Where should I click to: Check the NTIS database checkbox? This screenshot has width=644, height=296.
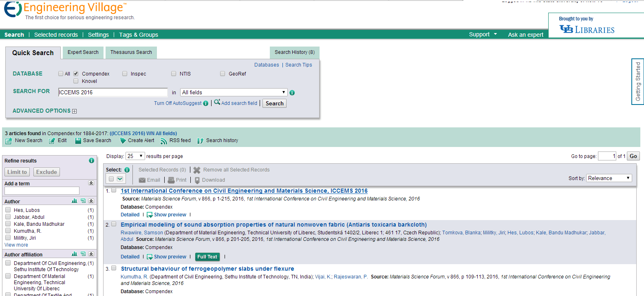tap(174, 73)
